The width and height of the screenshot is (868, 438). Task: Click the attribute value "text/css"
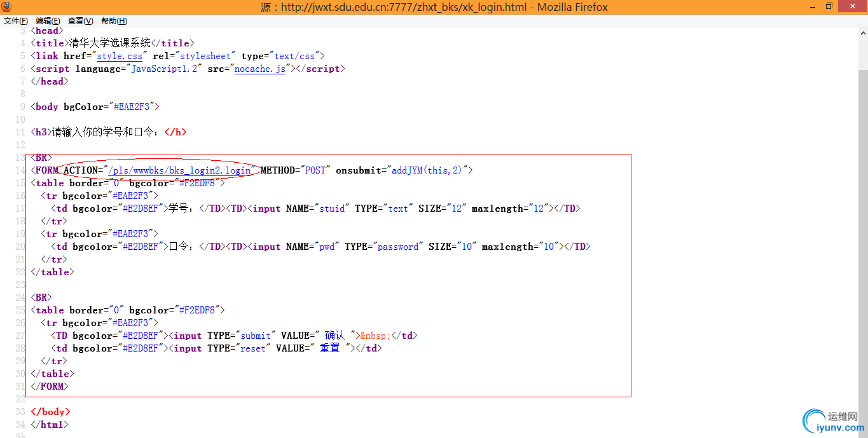(294, 56)
